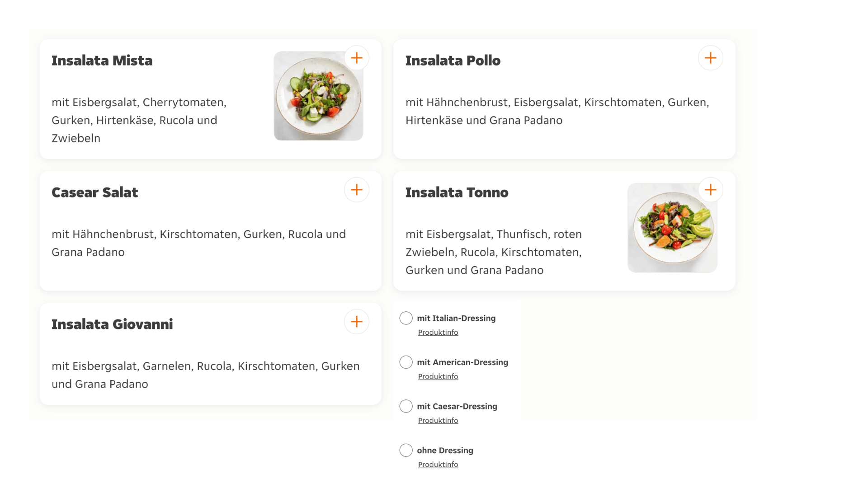The image size is (868, 488).
Task: Click the Insalata Tonno salad photo
Action: (672, 228)
